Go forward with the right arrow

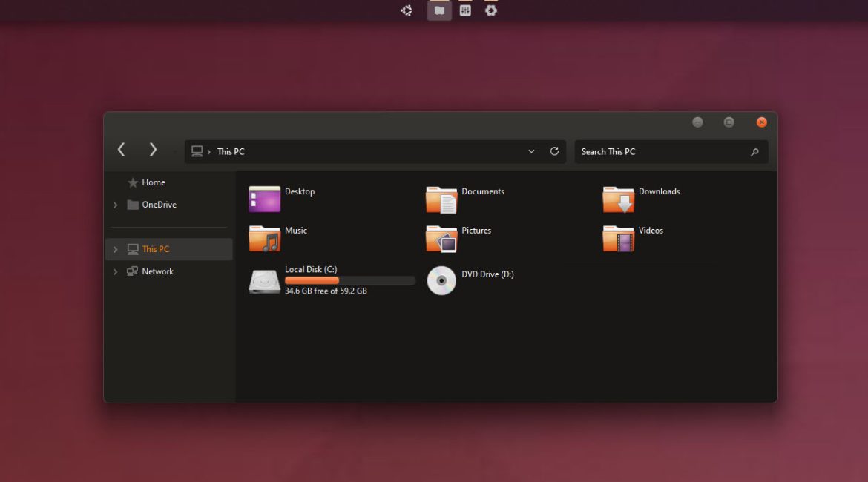click(x=153, y=149)
